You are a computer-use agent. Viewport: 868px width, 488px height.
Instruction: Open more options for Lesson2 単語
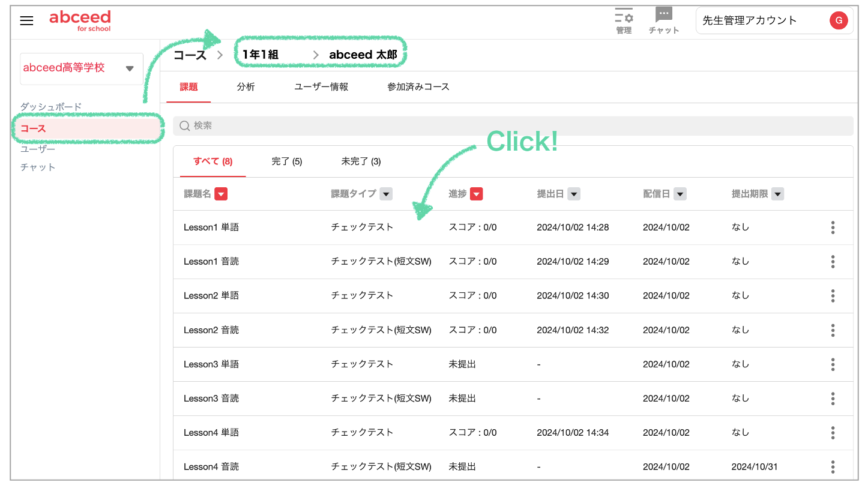coord(833,296)
